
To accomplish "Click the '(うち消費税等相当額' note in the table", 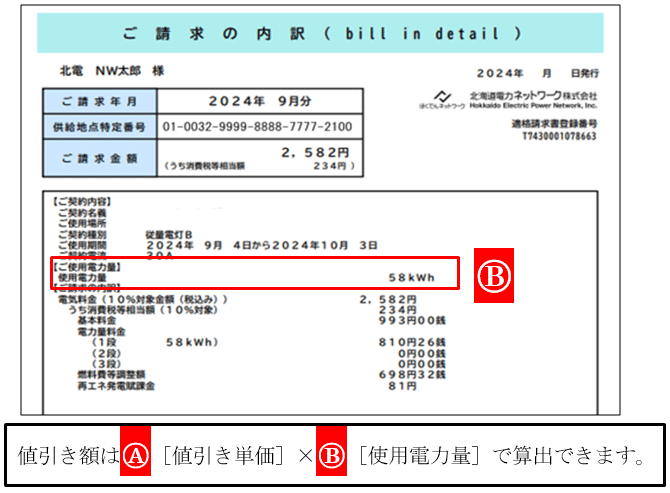I will coord(205,166).
